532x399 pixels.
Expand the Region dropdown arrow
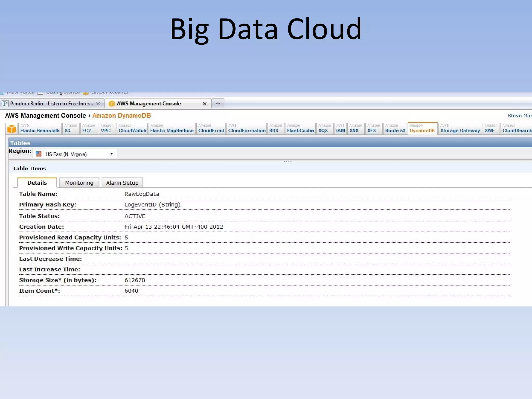point(111,154)
